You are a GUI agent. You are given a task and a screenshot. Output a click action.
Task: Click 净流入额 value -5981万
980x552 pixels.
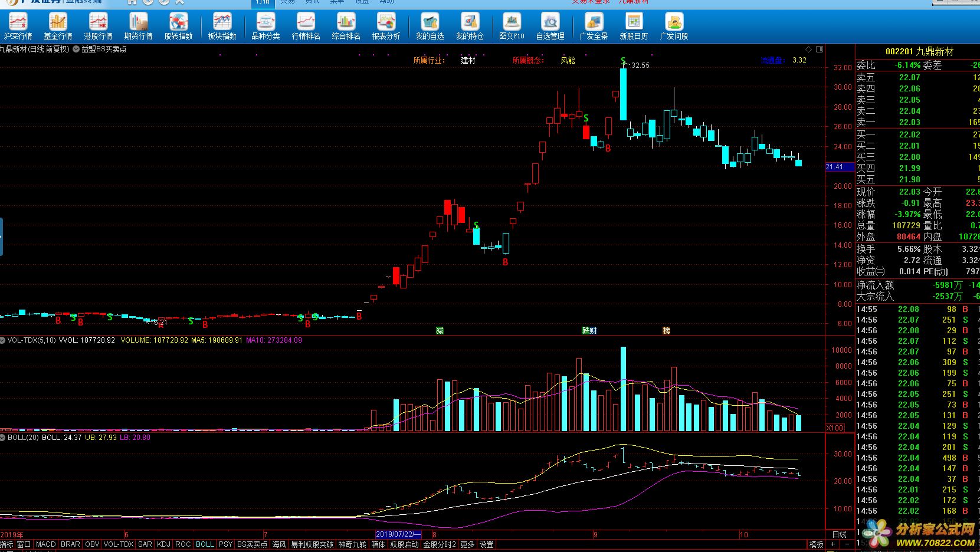point(948,285)
